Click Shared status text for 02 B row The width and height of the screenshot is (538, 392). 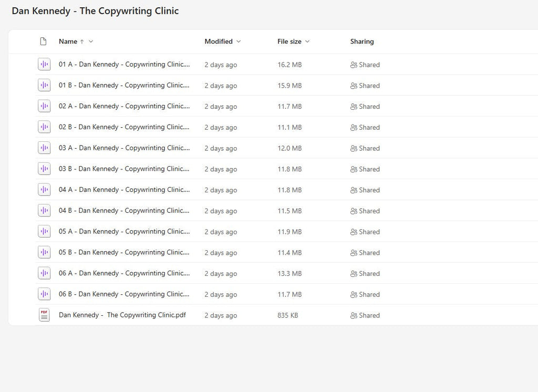369,128
